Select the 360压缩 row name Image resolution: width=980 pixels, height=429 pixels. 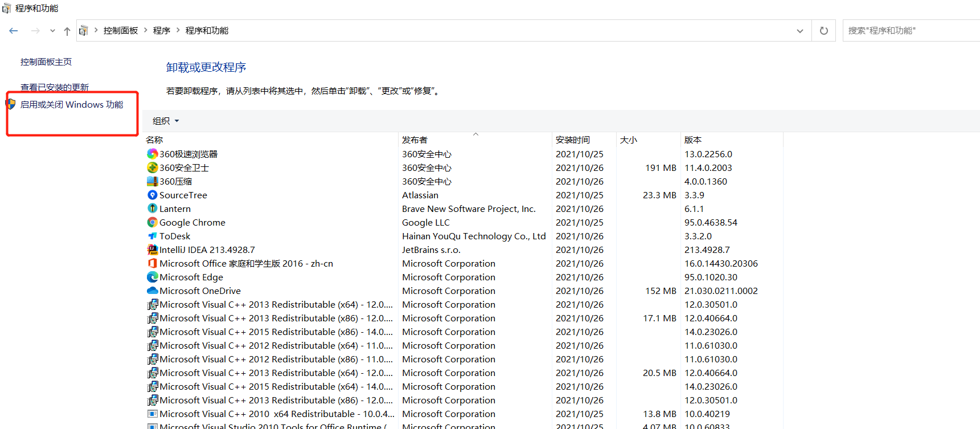[175, 181]
